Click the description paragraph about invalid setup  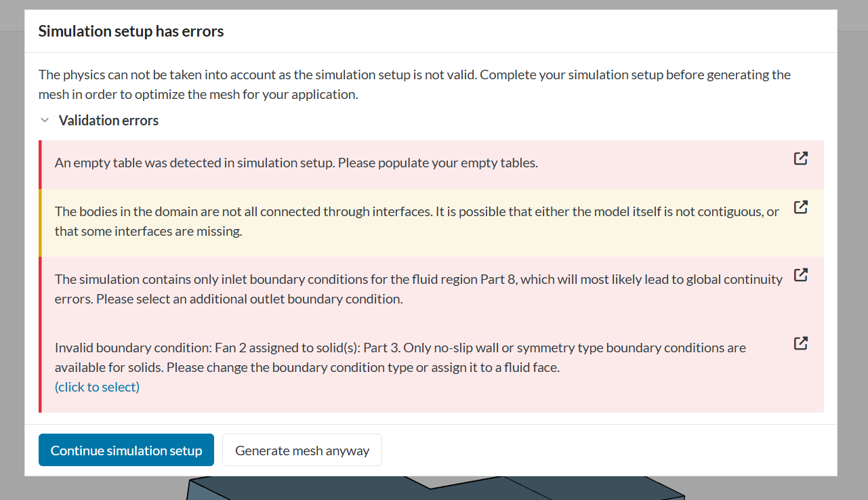414,84
